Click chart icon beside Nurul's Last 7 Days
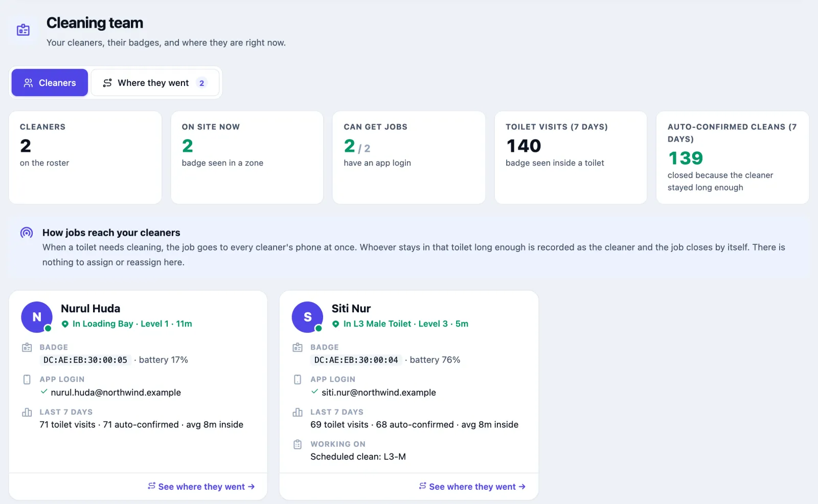The height and width of the screenshot is (504, 818). [27, 412]
